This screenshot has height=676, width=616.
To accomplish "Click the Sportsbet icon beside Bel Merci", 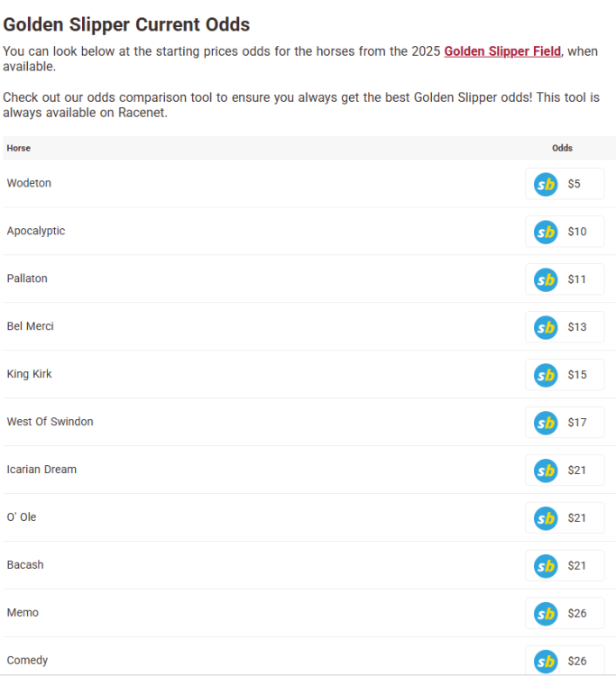I will click(546, 328).
